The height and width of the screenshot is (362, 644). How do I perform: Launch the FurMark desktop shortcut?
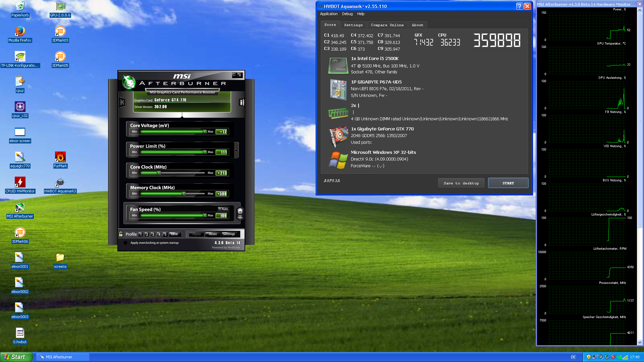[60, 160]
